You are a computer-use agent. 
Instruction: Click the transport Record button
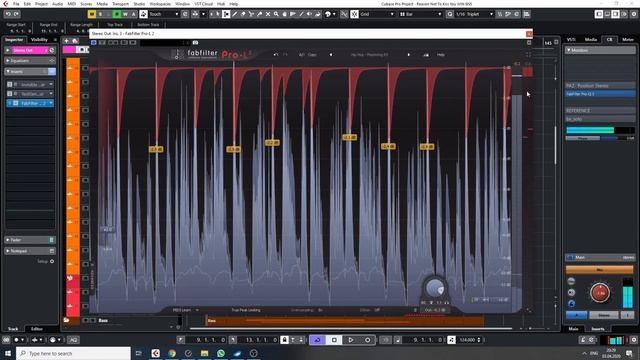point(367,340)
